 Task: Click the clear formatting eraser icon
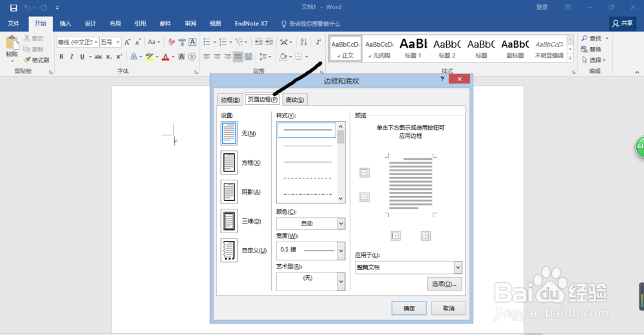point(172,42)
